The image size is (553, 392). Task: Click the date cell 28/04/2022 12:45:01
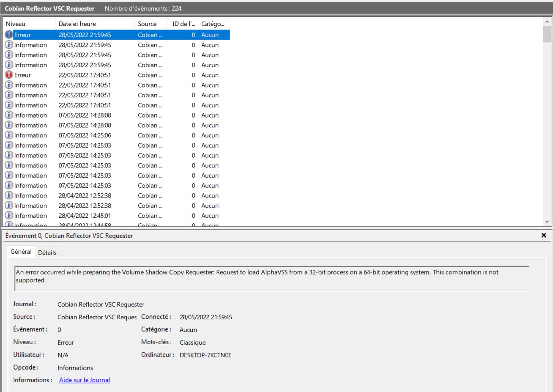[x=85, y=216]
